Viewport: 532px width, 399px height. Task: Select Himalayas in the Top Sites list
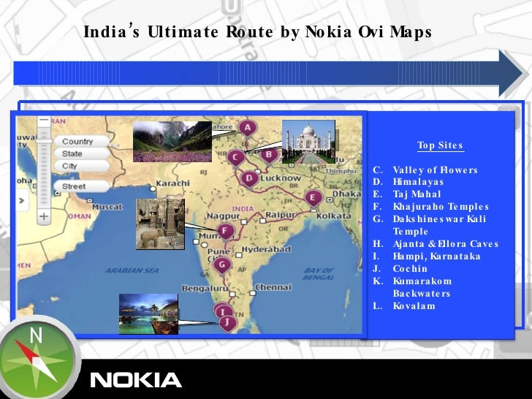coord(418,182)
